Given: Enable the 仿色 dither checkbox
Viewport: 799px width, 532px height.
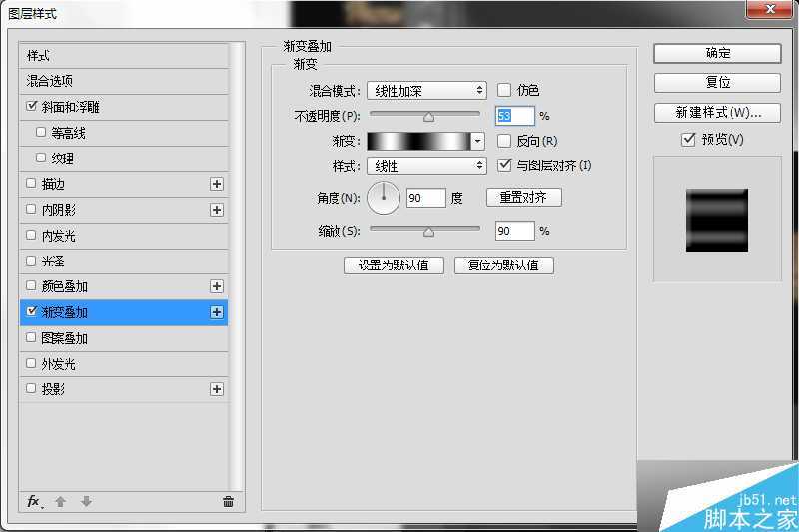Looking at the screenshot, I should (x=504, y=90).
